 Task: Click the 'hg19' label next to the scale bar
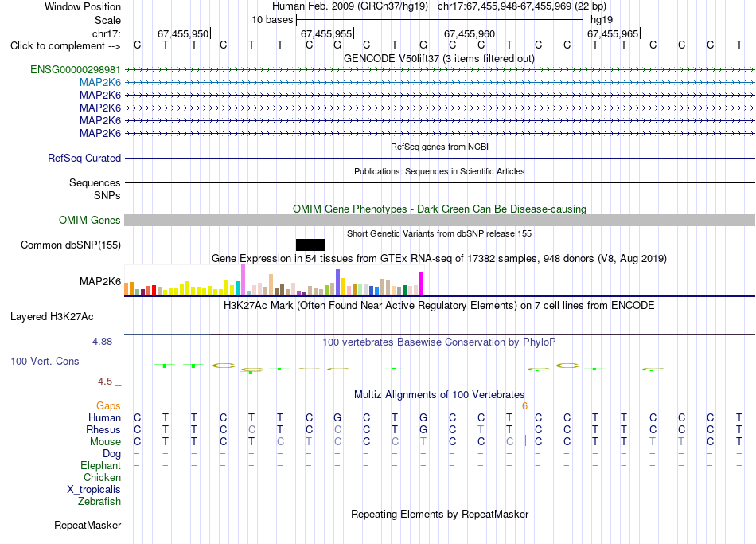pos(602,20)
